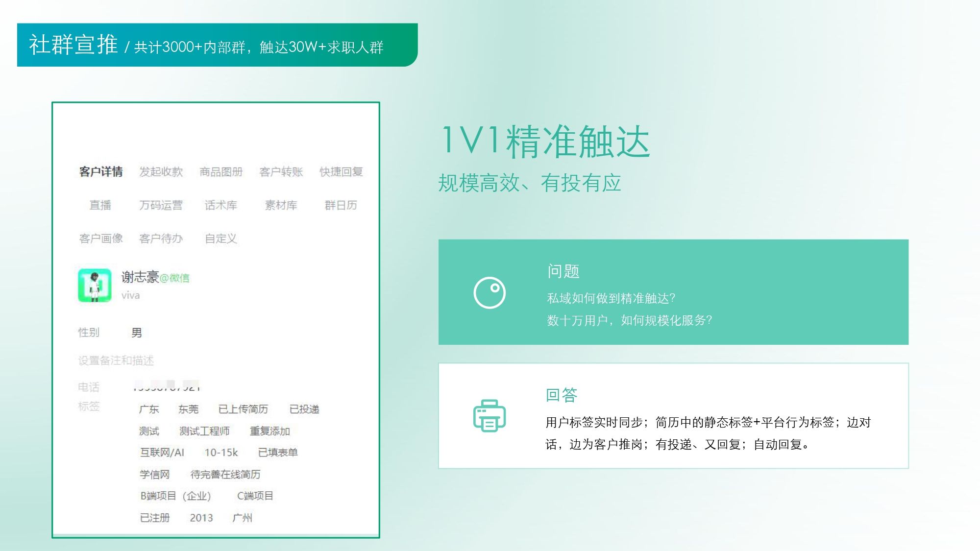Click the 谢志豪 profile avatar
980x551 pixels.
point(95,285)
